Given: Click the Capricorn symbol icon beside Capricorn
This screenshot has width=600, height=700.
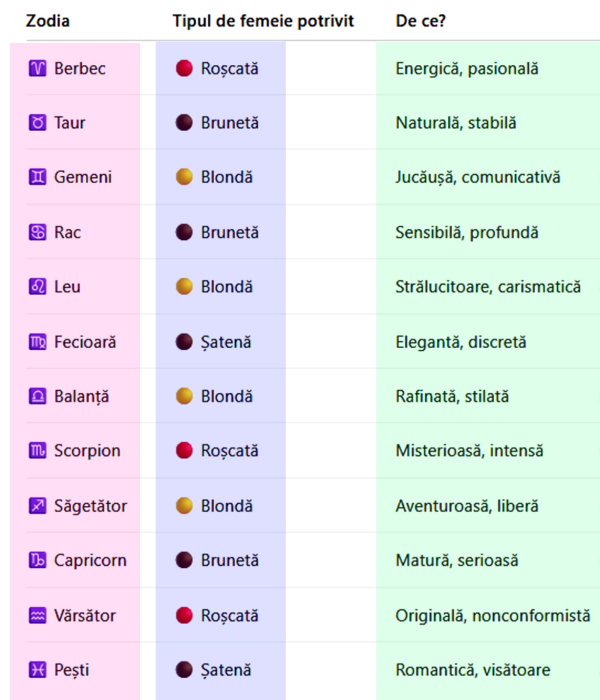Looking at the screenshot, I should pos(37,560).
